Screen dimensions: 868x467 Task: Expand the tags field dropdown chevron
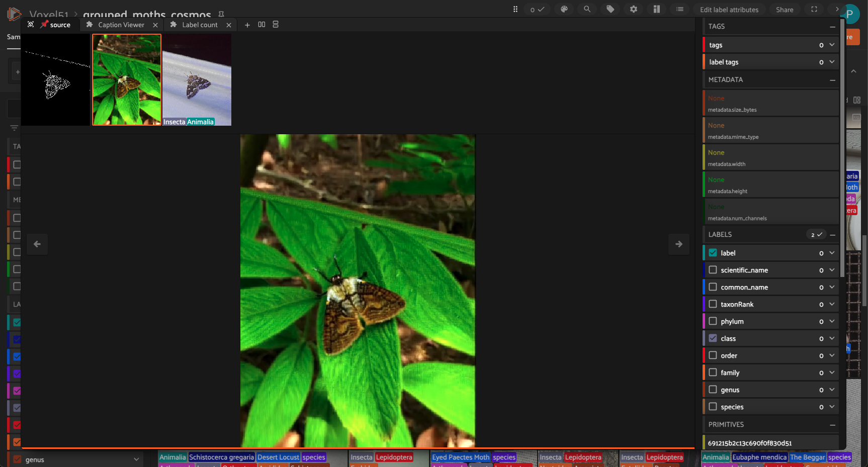[833, 45]
